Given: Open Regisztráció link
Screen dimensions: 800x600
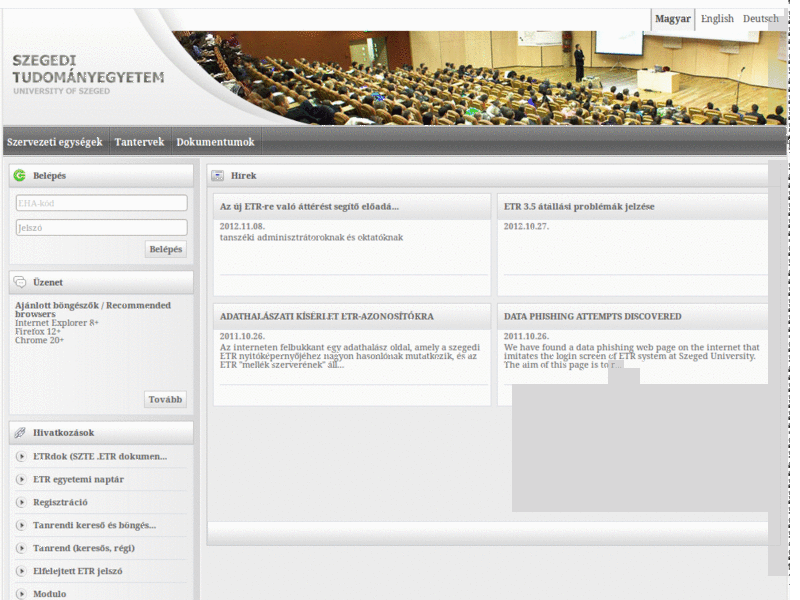Looking at the screenshot, I should coord(60,503).
